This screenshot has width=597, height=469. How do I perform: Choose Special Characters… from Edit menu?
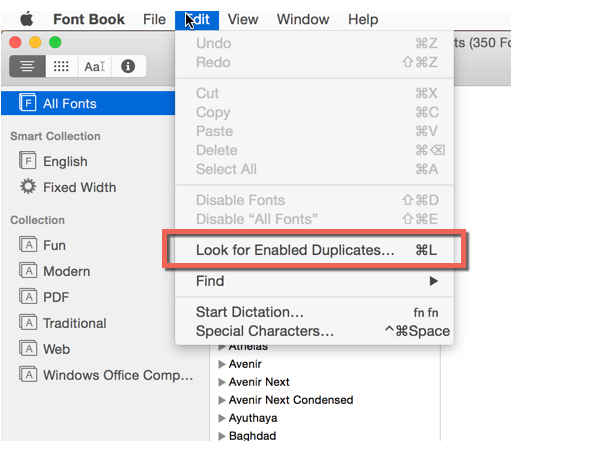[314, 331]
